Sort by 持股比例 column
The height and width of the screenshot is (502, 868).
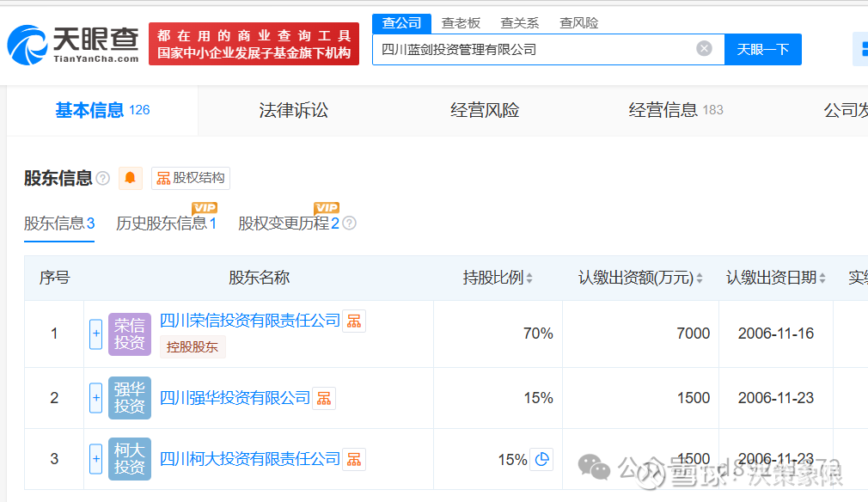click(529, 279)
